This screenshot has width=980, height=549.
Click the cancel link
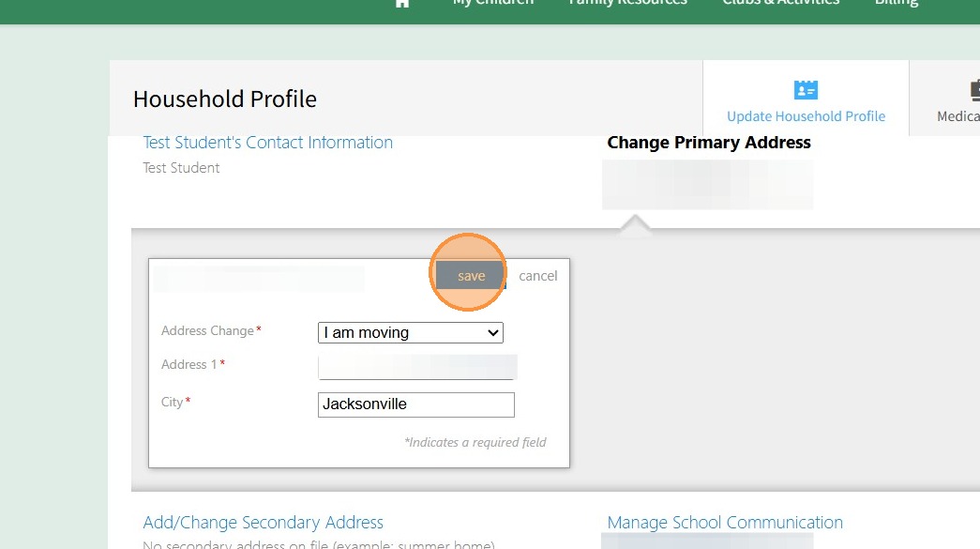pyautogui.click(x=538, y=276)
